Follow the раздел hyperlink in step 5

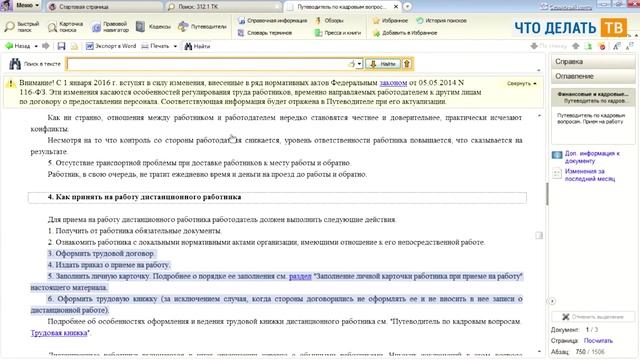tap(300, 276)
